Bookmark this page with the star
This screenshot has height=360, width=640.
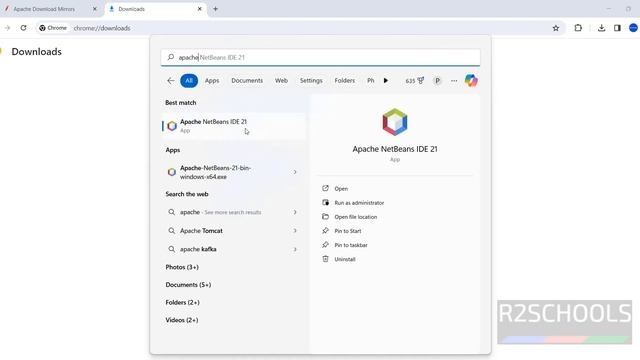(556, 28)
